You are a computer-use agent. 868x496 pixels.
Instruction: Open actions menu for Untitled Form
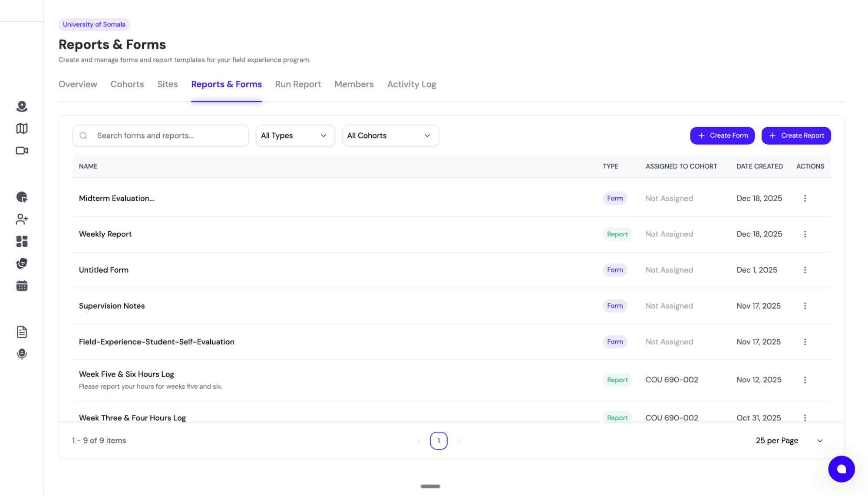pyautogui.click(x=805, y=270)
